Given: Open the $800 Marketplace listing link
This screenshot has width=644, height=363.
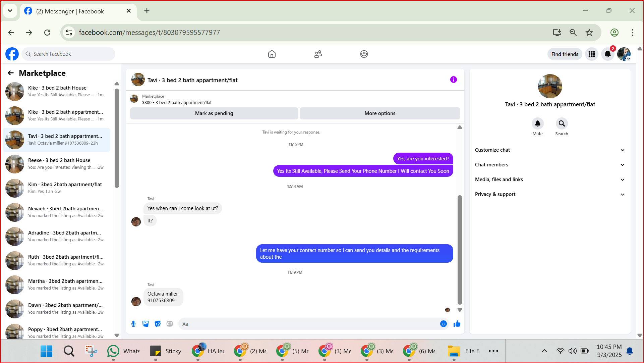Looking at the screenshot, I should [177, 103].
